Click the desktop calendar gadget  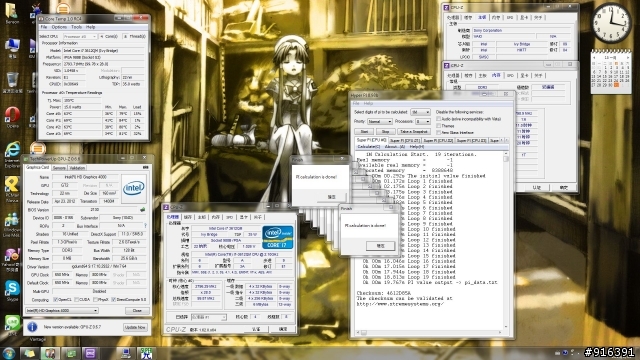tap(611, 72)
